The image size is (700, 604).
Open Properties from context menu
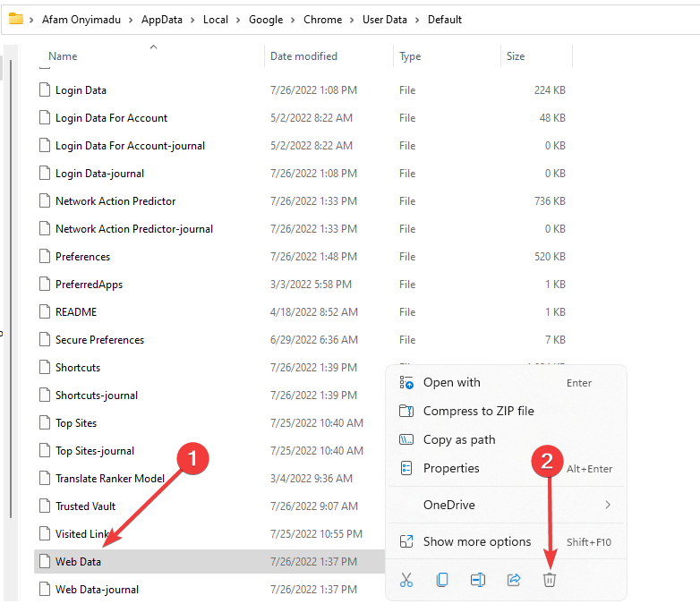click(451, 468)
